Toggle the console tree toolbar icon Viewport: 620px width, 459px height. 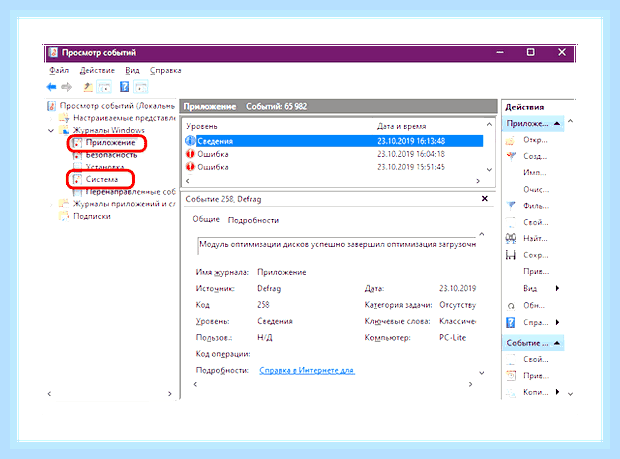click(104, 87)
